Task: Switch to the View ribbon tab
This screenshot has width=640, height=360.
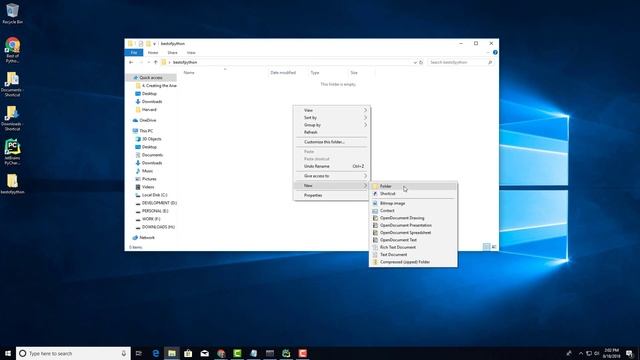Action: click(191, 53)
